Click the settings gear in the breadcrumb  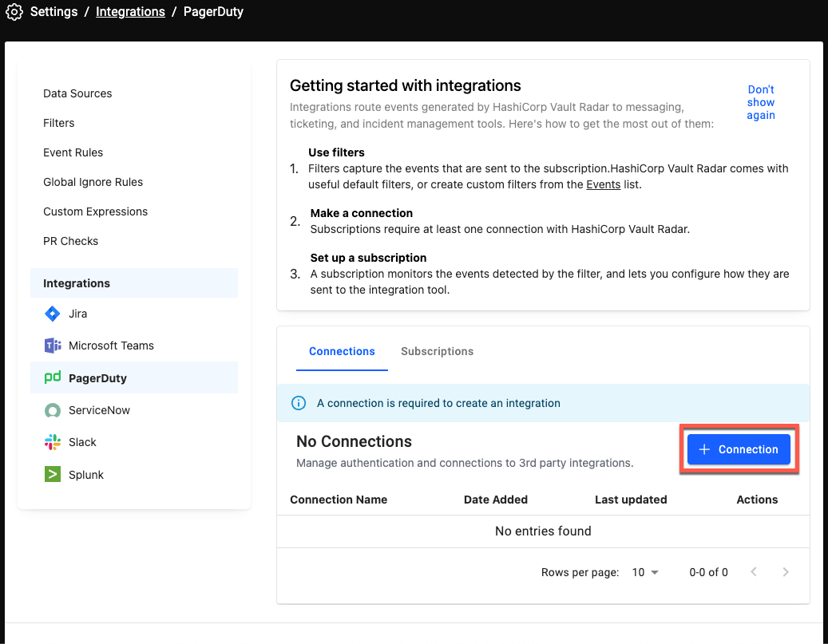coord(14,11)
